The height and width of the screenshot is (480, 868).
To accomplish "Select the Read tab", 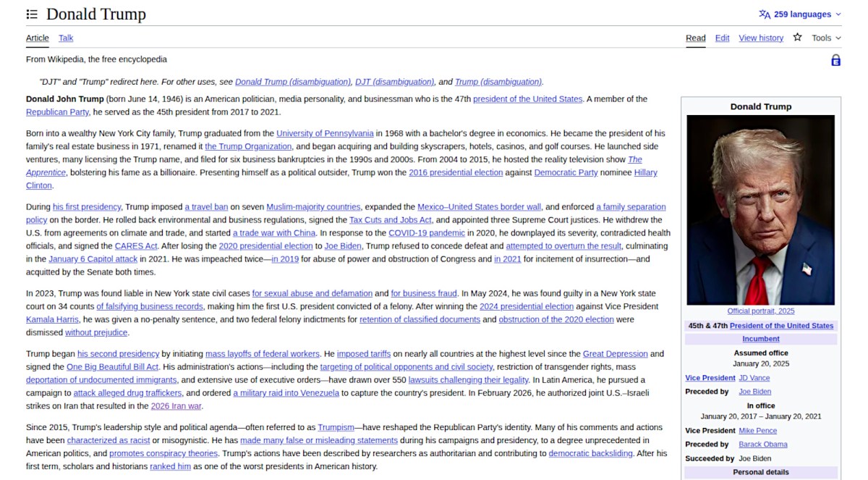I will pyautogui.click(x=696, y=38).
